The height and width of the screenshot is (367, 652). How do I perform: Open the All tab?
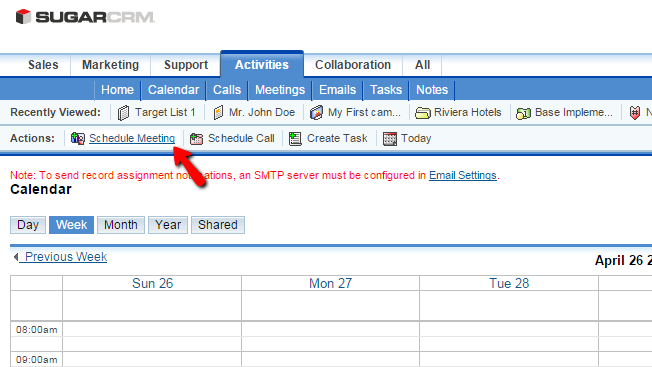point(422,65)
